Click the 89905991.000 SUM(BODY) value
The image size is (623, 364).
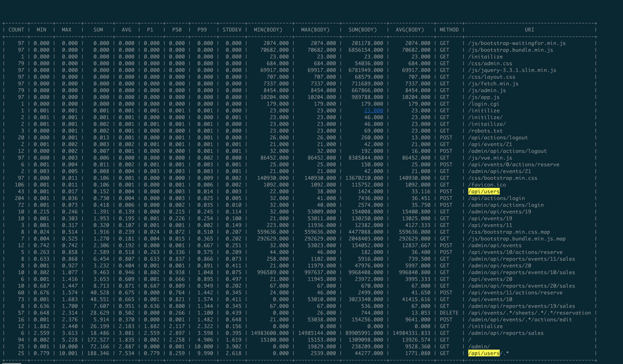[x=364, y=334]
